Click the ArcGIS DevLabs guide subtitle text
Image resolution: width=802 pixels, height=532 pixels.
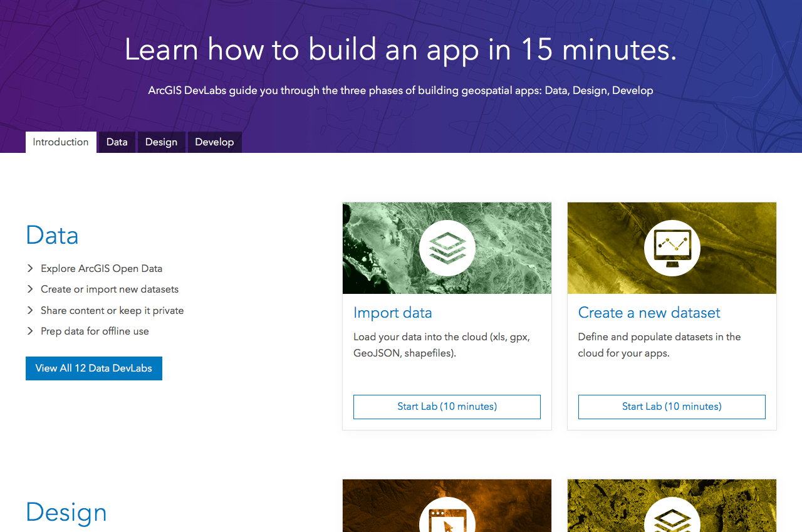(401, 91)
